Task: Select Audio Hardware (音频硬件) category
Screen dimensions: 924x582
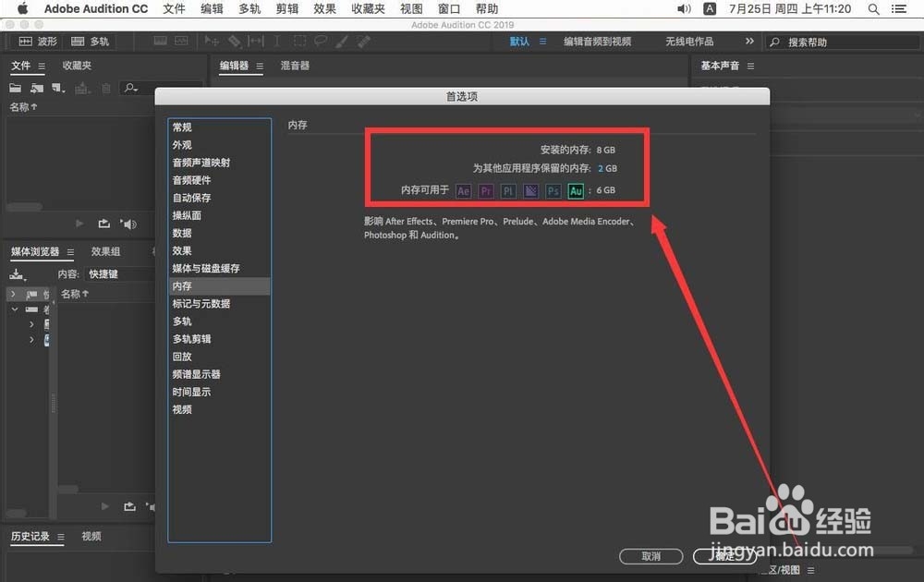Action: (x=219, y=180)
